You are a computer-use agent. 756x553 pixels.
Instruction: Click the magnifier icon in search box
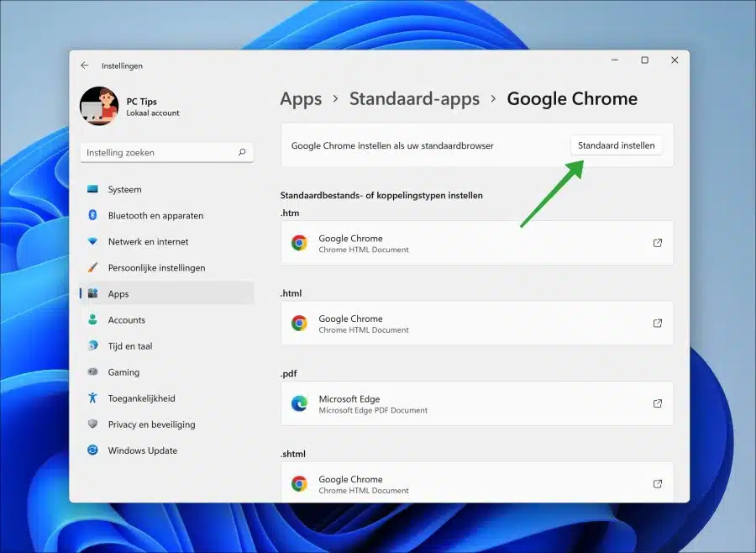[x=242, y=152]
